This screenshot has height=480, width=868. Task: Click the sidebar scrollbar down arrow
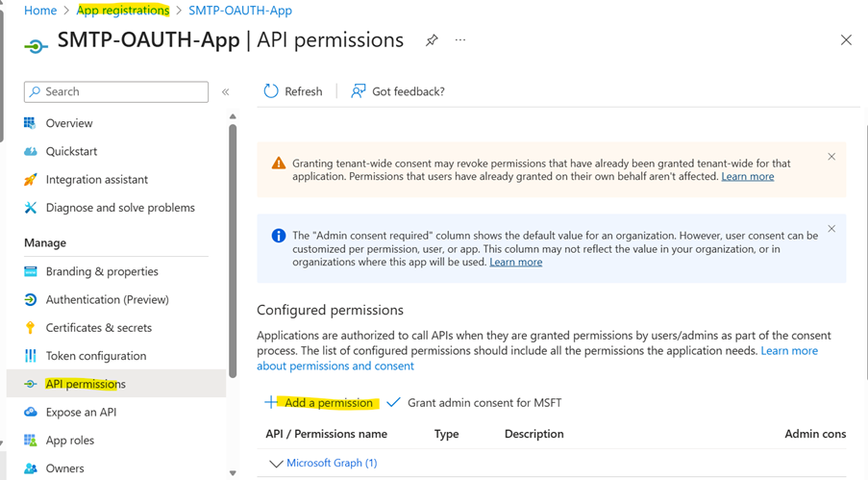tap(233, 473)
